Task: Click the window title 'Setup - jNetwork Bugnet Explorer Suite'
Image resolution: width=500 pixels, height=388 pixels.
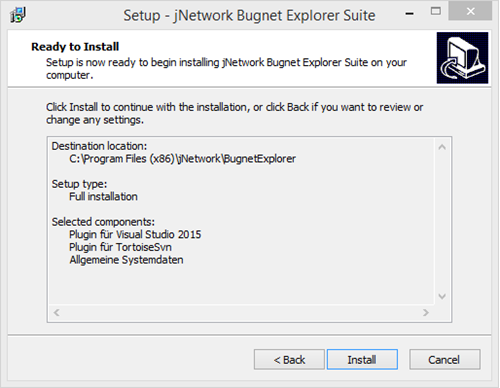Action: pyautogui.click(x=249, y=15)
